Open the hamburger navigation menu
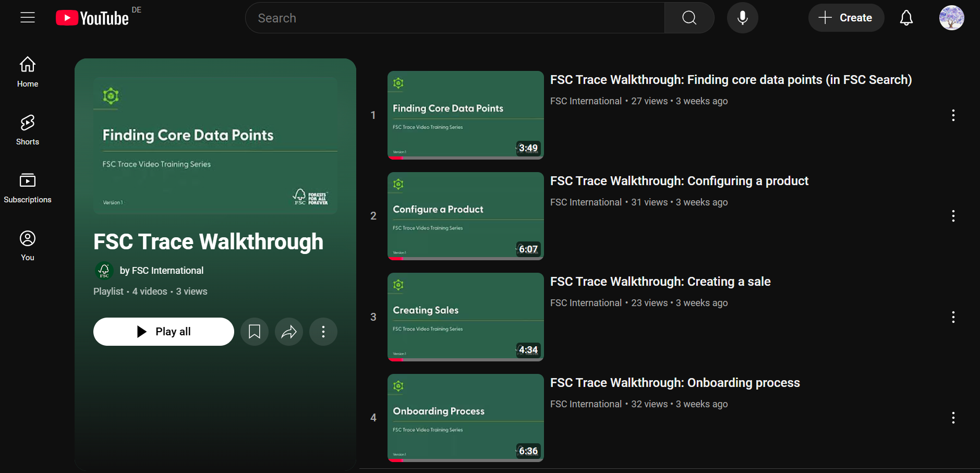Viewport: 980px width, 473px height. pyautogui.click(x=27, y=17)
